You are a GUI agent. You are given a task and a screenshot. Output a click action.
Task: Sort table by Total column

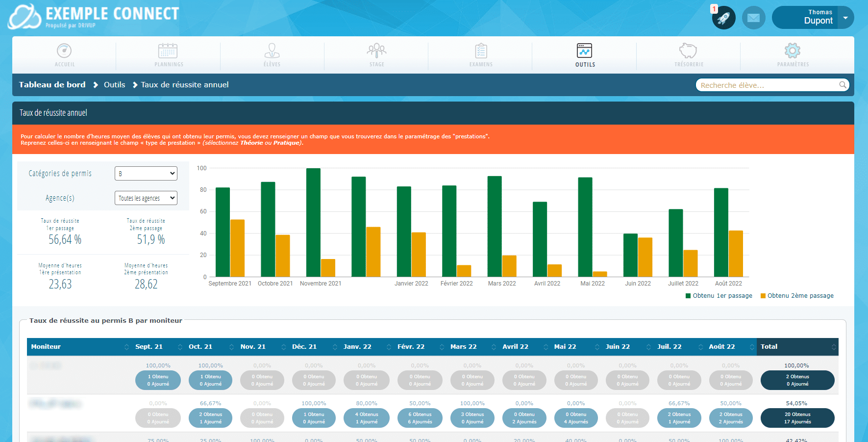(797, 347)
